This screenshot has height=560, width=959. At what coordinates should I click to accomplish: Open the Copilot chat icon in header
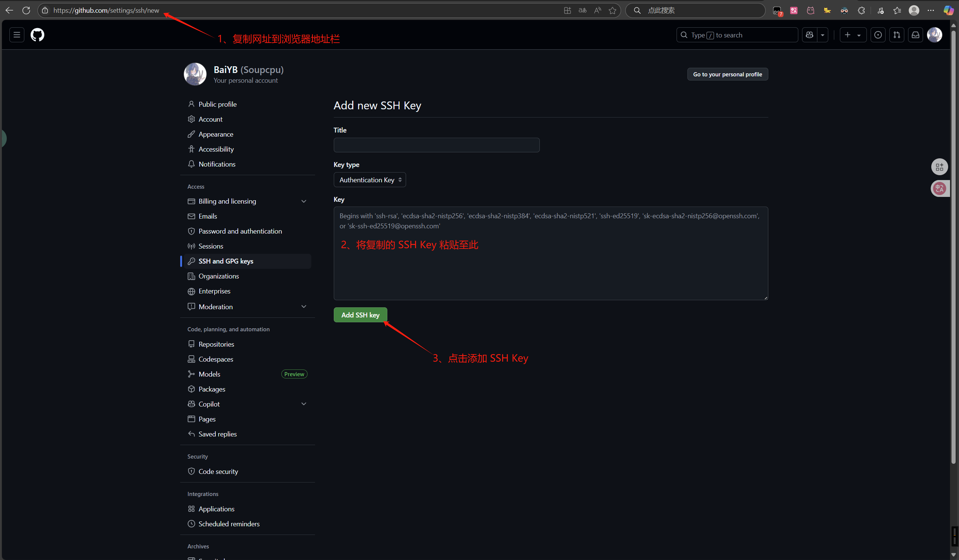(x=810, y=35)
